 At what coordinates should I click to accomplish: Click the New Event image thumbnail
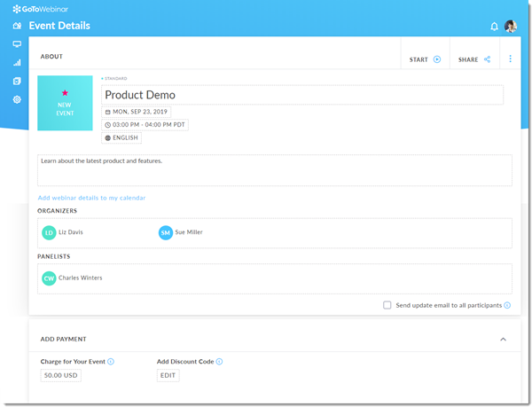[x=65, y=103]
